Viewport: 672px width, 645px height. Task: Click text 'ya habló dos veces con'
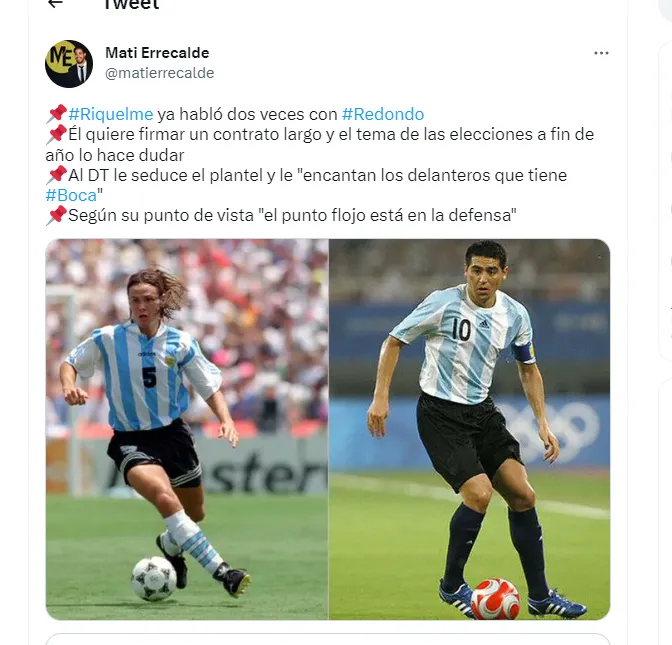click(247, 114)
